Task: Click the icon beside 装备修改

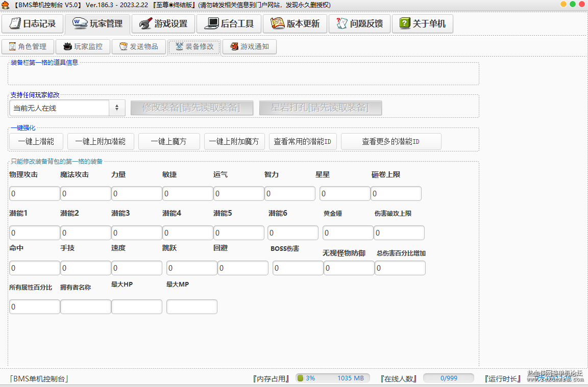Action: point(179,46)
